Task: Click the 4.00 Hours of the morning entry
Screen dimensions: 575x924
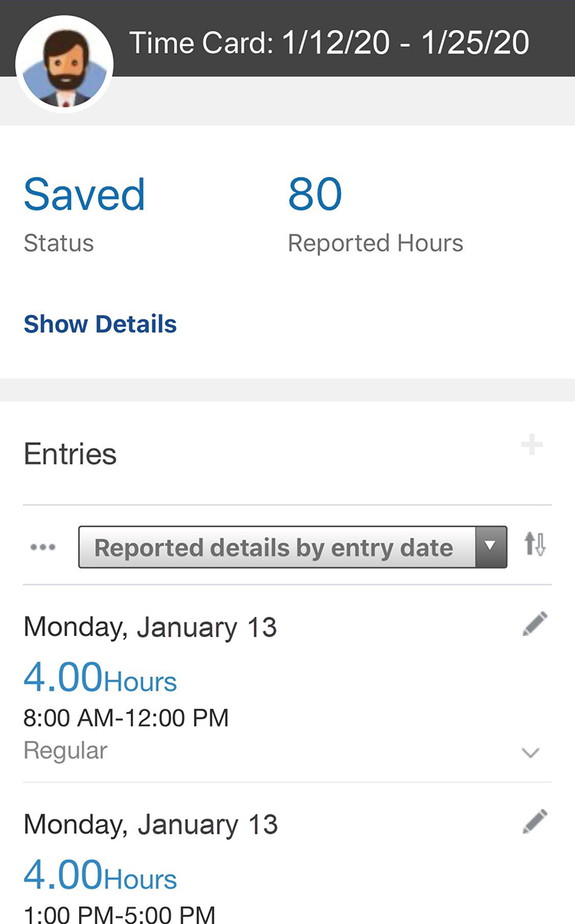Action: [x=100, y=677]
